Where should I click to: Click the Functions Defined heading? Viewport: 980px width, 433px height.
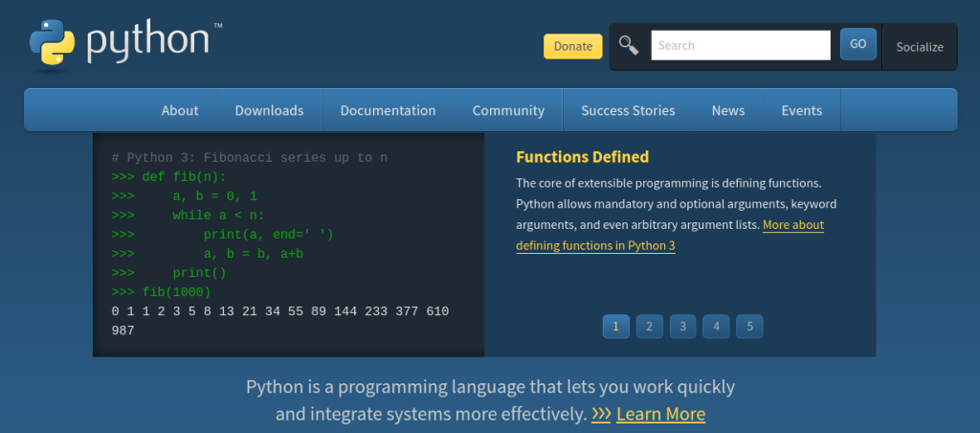(x=583, y=156)
